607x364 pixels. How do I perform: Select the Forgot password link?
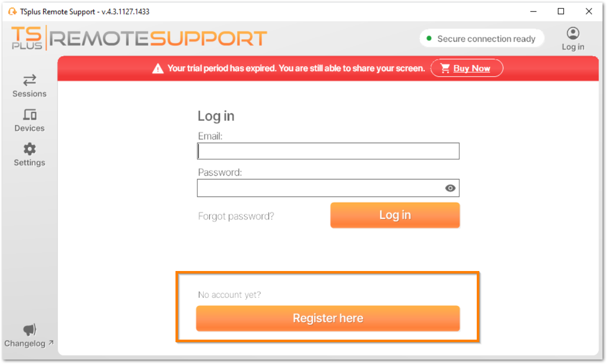(x=236, y=216)
